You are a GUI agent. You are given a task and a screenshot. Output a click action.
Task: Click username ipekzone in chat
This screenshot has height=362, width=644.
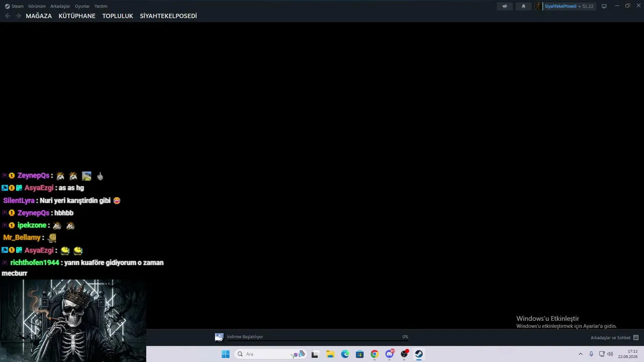click(x=32, y=225)
